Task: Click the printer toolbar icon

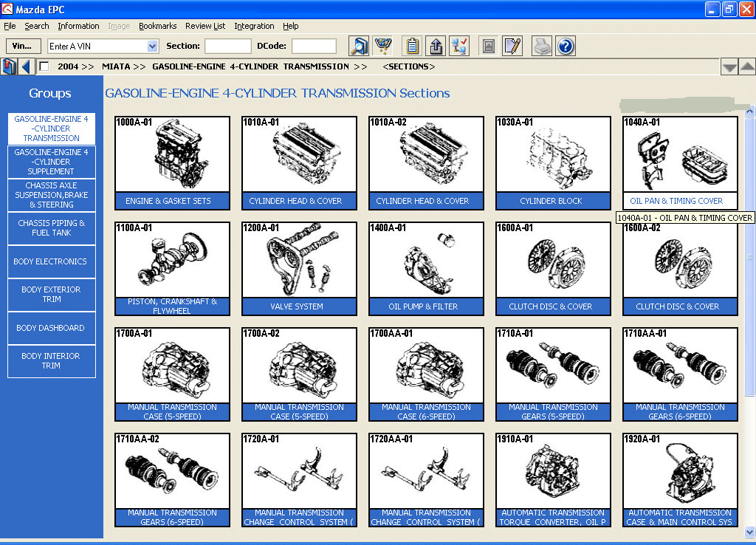Action: [541, 47]
